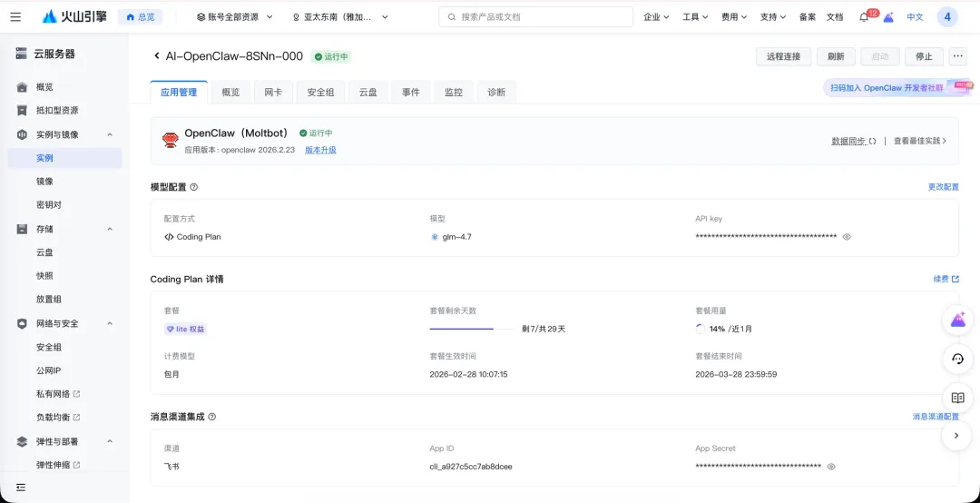Open the more actions ellipsis button

pos(957,56)
